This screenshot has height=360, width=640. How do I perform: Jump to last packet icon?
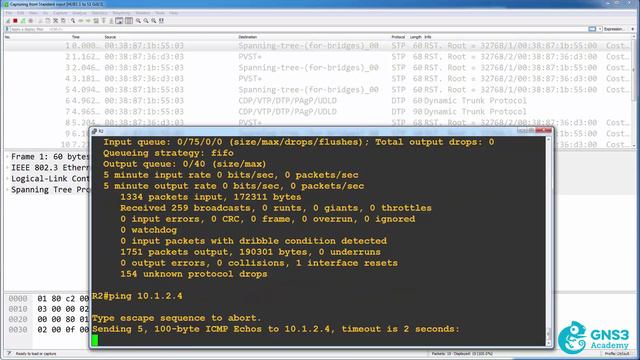(x=111, y=20)
